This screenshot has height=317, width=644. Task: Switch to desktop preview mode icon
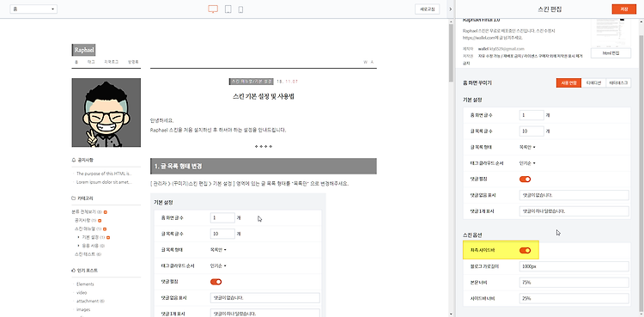point(213,9)
